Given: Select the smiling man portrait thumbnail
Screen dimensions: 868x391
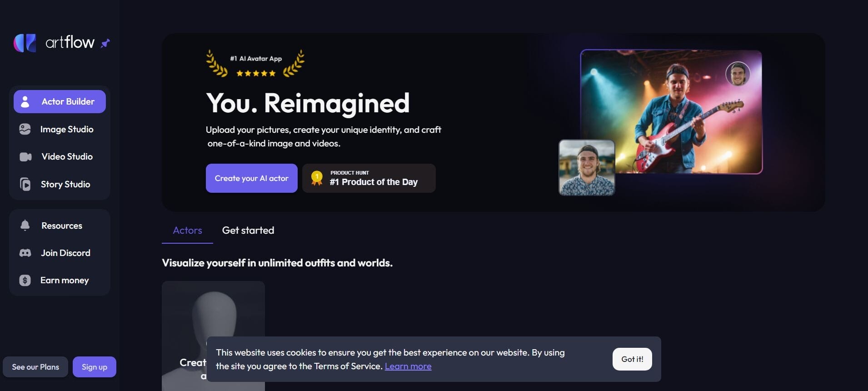Looking at the screenshot, I should click(x=587, y=167).
